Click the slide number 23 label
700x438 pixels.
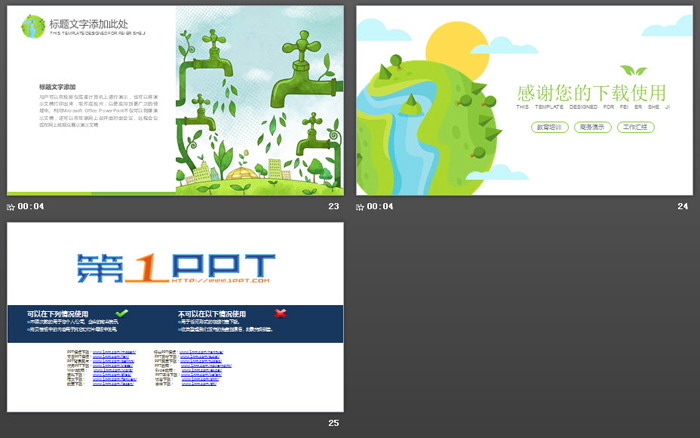click(333, 206)
